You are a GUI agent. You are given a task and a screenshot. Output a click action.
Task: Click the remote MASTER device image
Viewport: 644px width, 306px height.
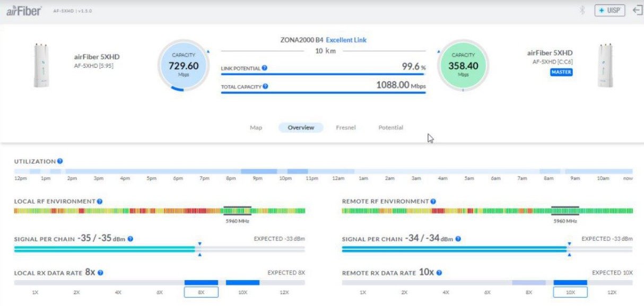(x=606, y=65)
